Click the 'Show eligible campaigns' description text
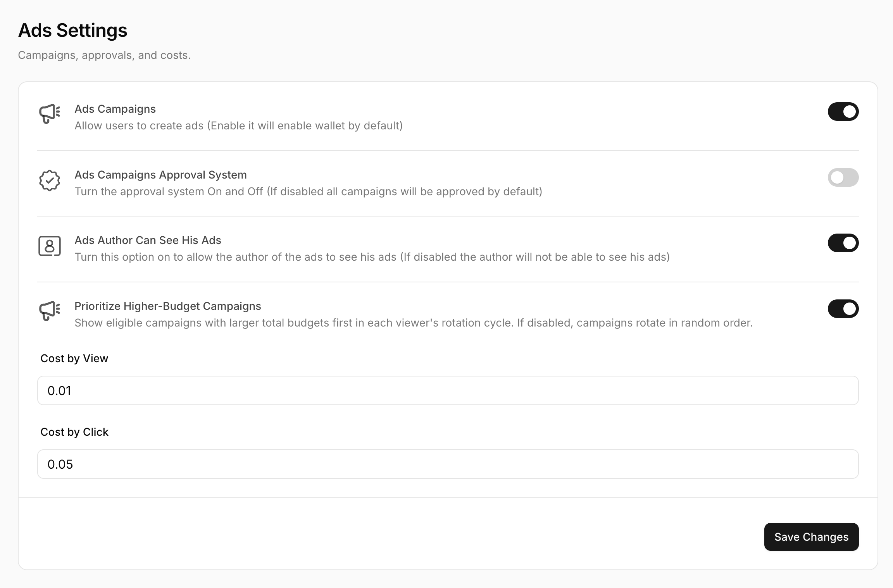 414,323
